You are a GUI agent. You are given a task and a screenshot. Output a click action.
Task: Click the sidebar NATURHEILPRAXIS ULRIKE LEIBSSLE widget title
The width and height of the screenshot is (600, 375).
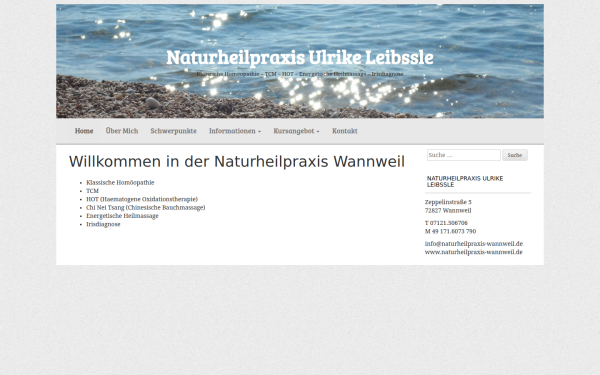click(465, 181)
